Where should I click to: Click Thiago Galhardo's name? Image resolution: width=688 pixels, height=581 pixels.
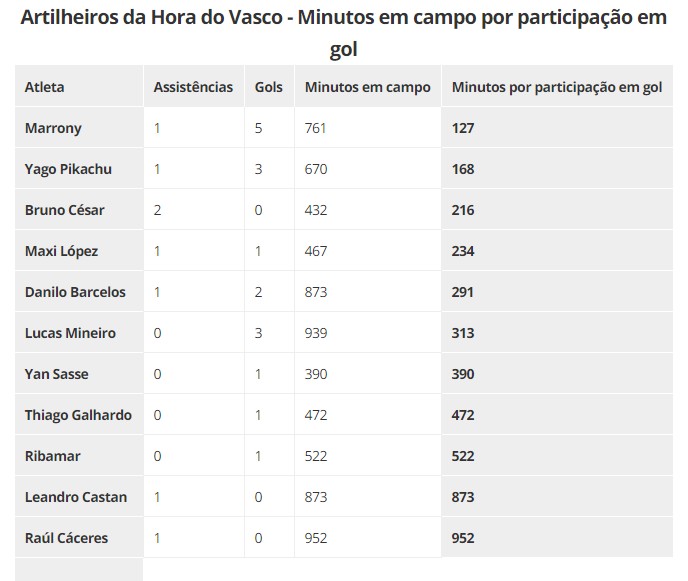click(78, 415)
